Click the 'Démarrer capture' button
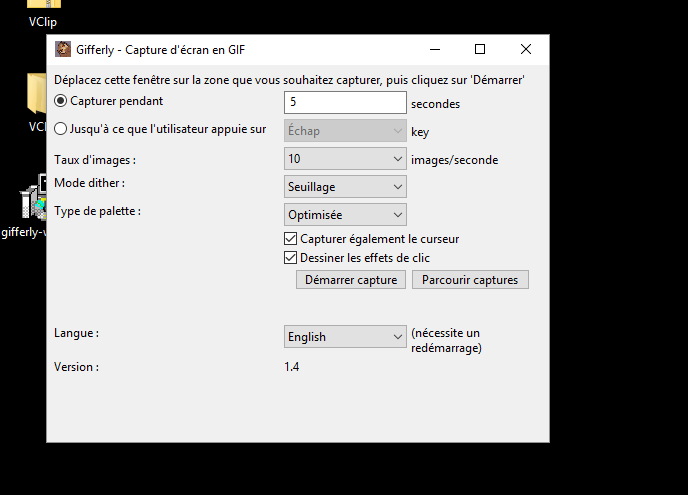Image resolution: width=688 pixels, height=495 pixels. (x=351, y=280)
